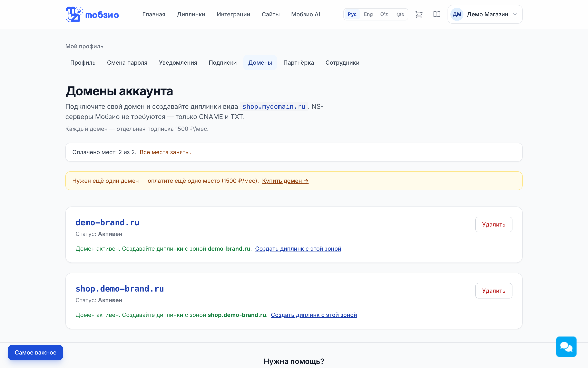588x368 pixels.
Task: Click the subscription price note 1500 ₽/мес
Action: tap(137, 129)
